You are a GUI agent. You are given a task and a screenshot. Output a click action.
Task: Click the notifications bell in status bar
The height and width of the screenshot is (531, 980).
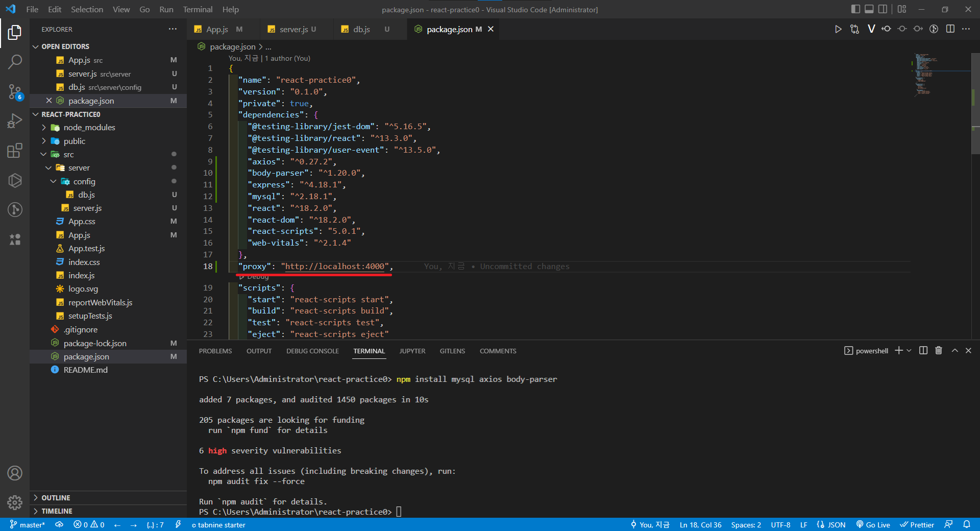pyautogui.click(x=967, y=524)
